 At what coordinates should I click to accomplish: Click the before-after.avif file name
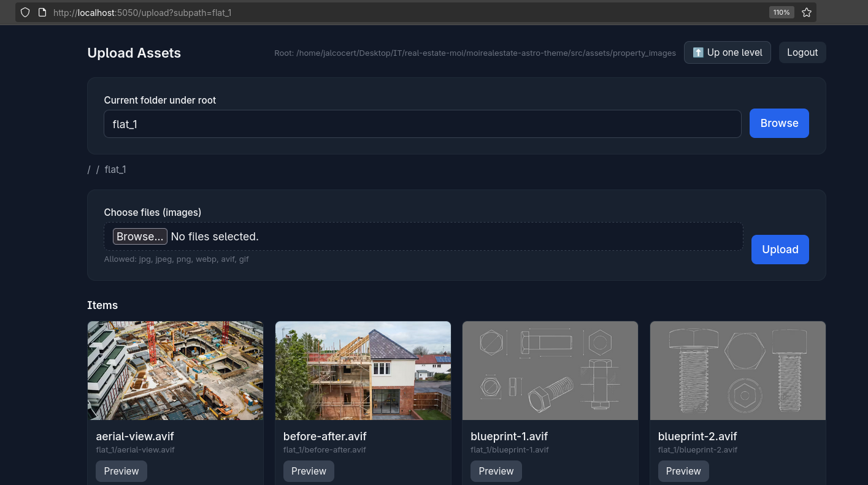[x=325, y=437]
